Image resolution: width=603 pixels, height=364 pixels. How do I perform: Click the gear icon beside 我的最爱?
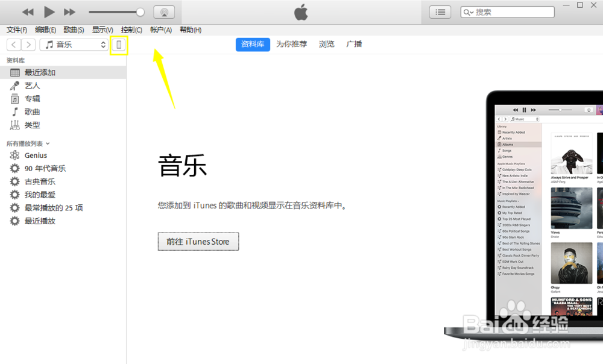pos(14,195)
